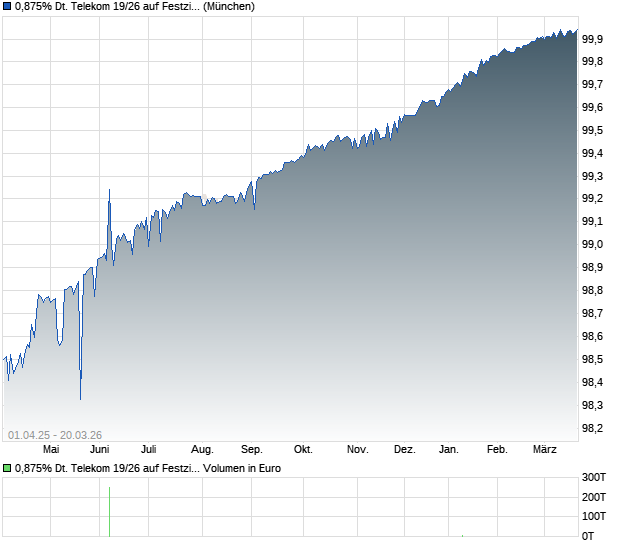Click the 300T volume axis label
The image size is (620, 546).
595,477
